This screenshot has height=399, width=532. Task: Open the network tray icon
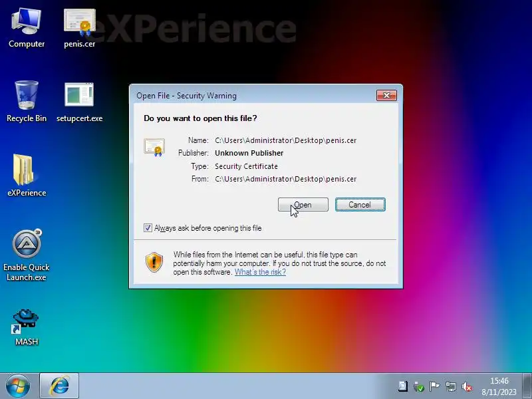click(451, 386)
